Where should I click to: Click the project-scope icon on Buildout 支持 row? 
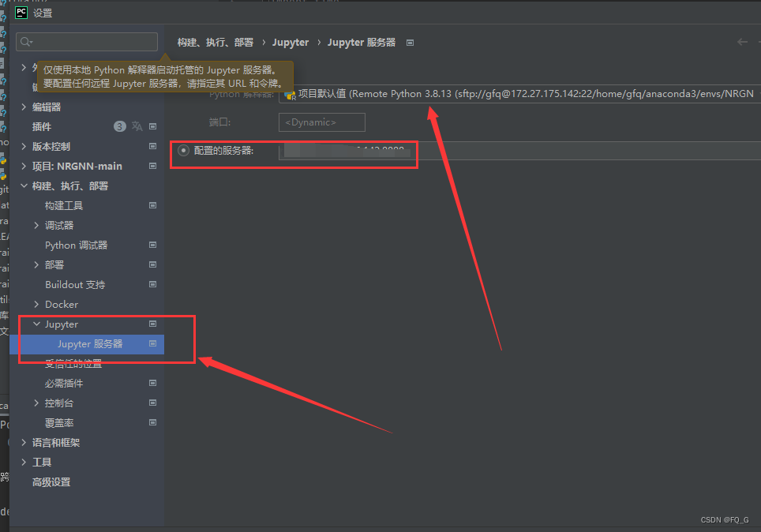(153, 284)
